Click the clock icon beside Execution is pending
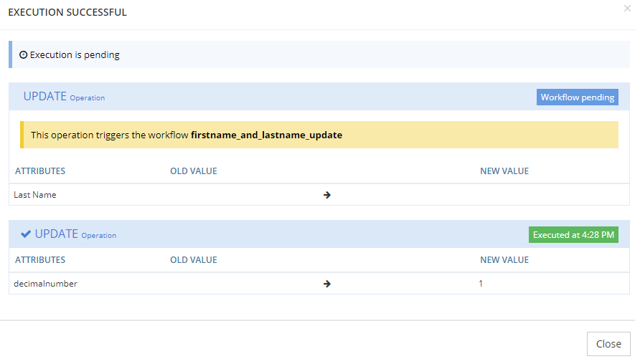Image resolution: width=635 pixels, height=364 pixels. pos(23,55)
